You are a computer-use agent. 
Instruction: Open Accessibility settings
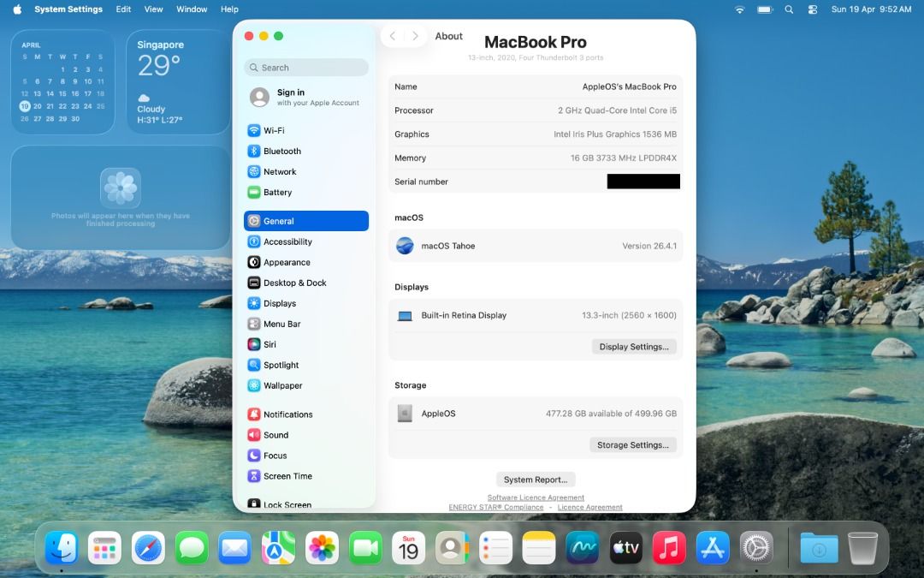click(x=305, y=241)
